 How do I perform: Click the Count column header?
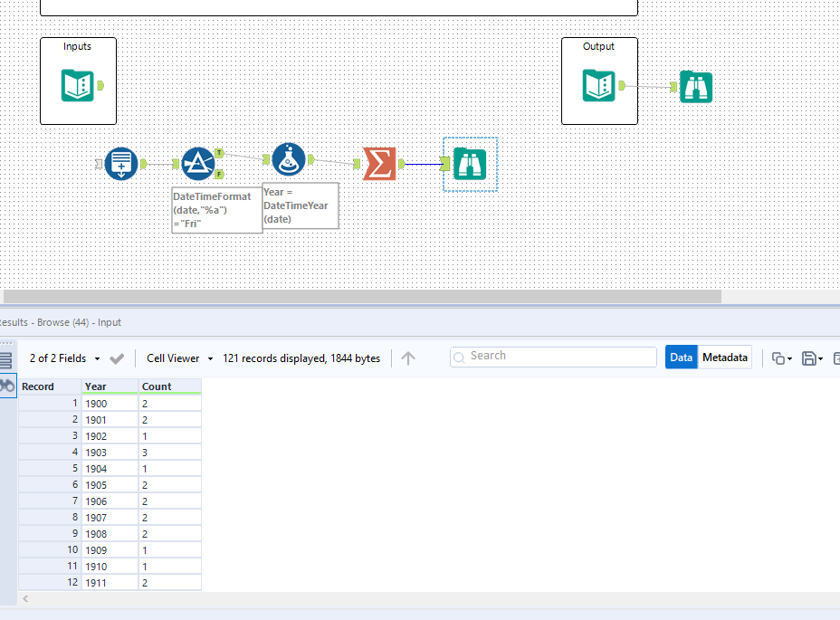(x=169, y=386)
